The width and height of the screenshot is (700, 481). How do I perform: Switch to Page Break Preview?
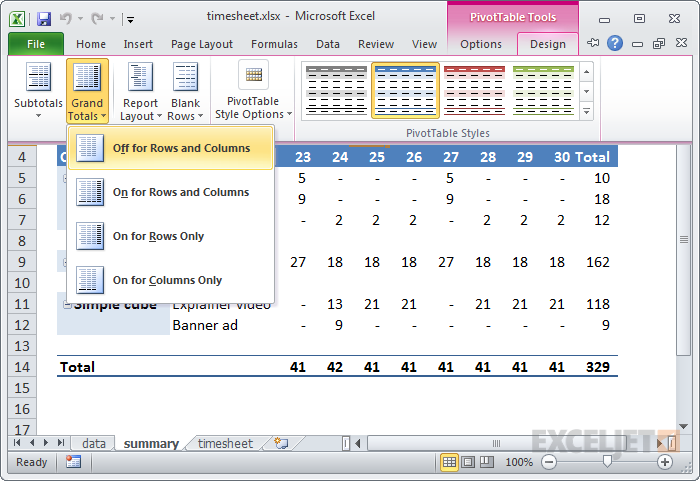487,462
